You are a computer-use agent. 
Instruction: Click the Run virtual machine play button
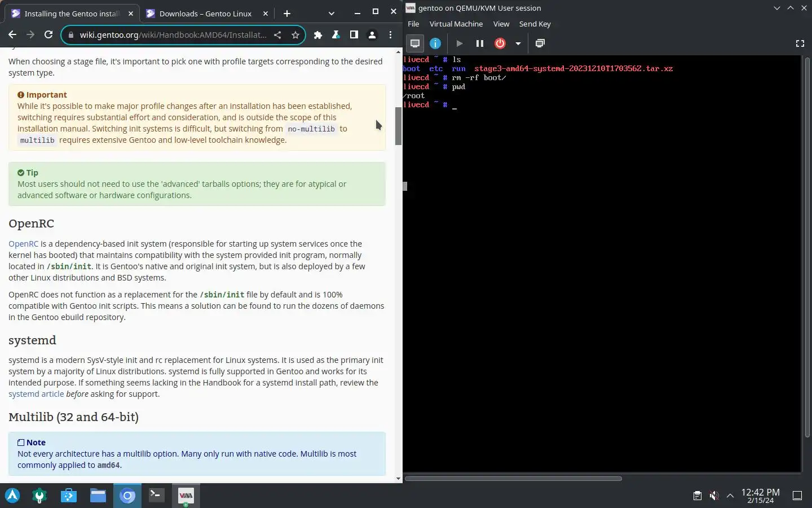[x=459, y=43]
